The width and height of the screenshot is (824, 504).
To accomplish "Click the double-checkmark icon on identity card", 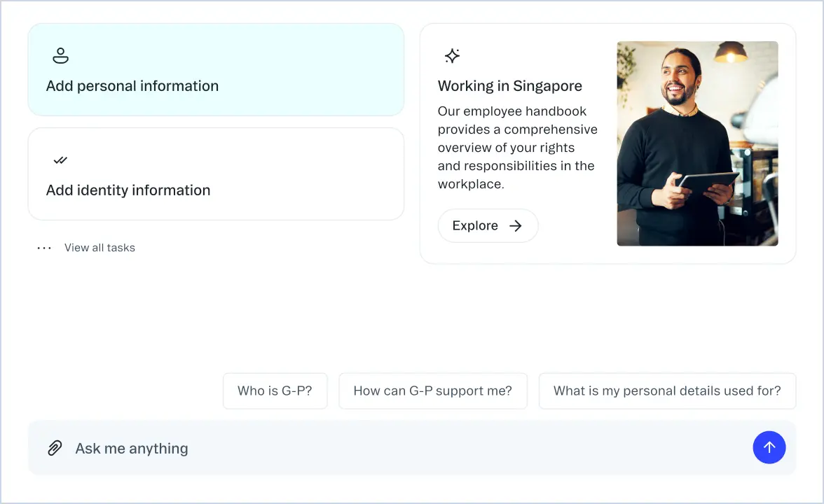I will click(x=60, y=160).
